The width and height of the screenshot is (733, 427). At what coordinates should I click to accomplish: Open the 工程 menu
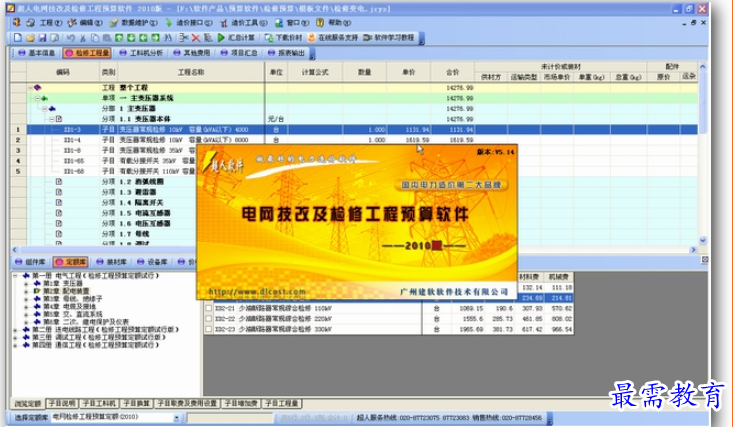point(50,22)
